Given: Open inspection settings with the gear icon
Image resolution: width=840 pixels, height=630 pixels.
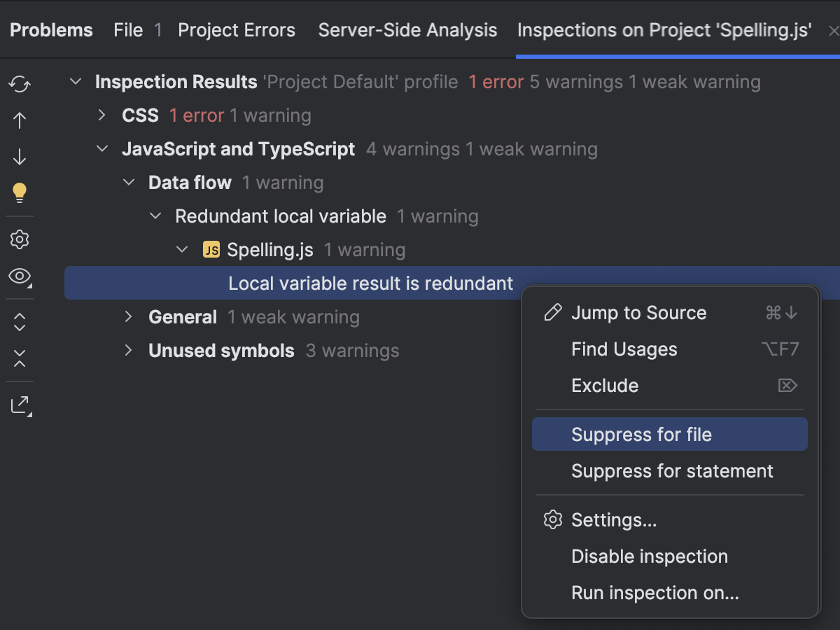Looking at the screenshot, I should tap(20, 239).
